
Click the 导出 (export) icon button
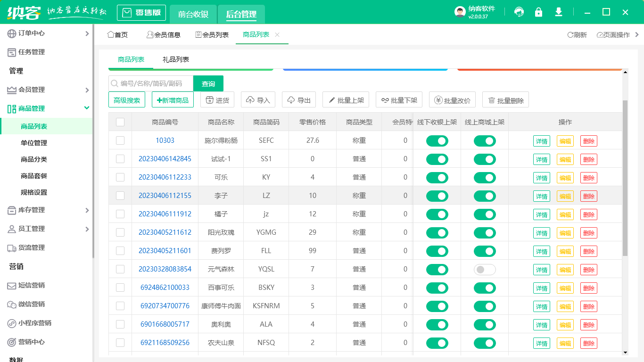(298, 99)
